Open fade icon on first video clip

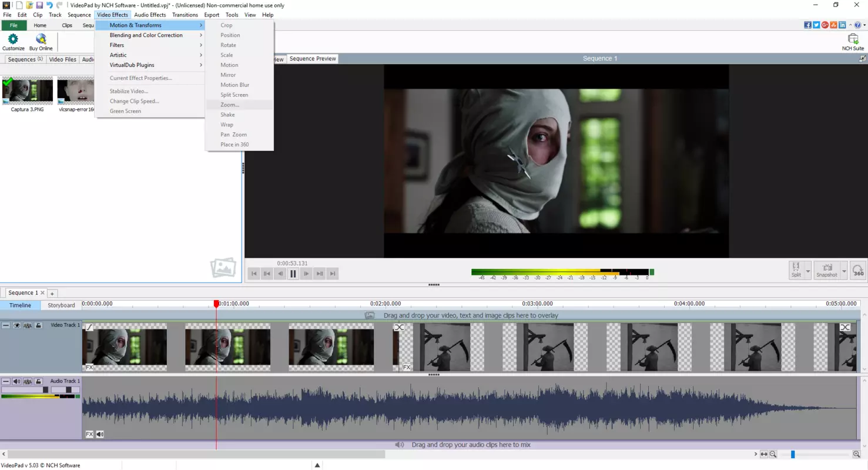tap(89, 327)
